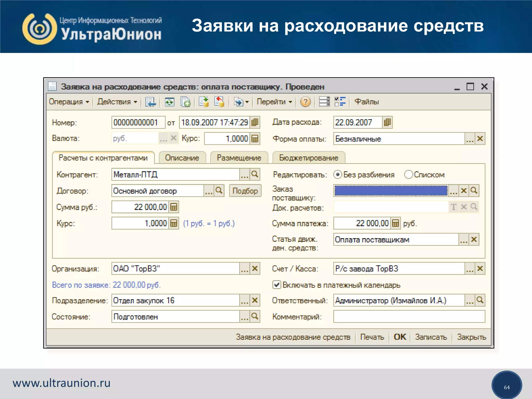Click the highlighted Заказ поставщику field
This screenshot has height=399, width=532.
(x=391, y=191)
